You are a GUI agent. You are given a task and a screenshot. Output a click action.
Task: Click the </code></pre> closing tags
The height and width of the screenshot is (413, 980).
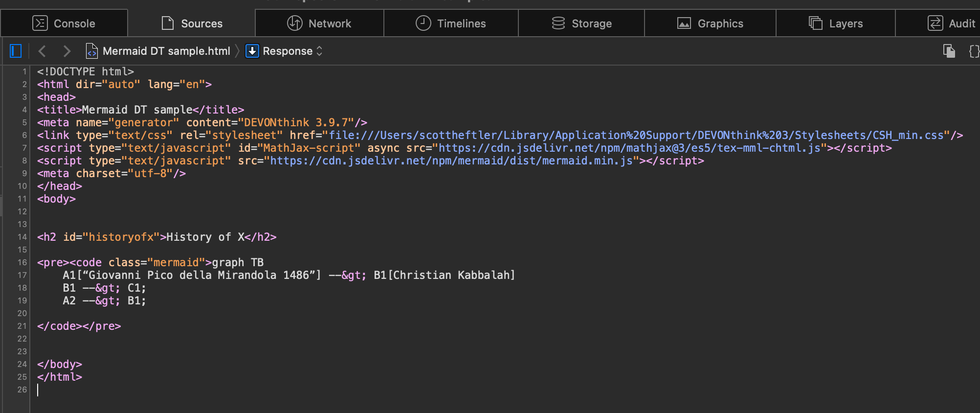click(79, 326)
